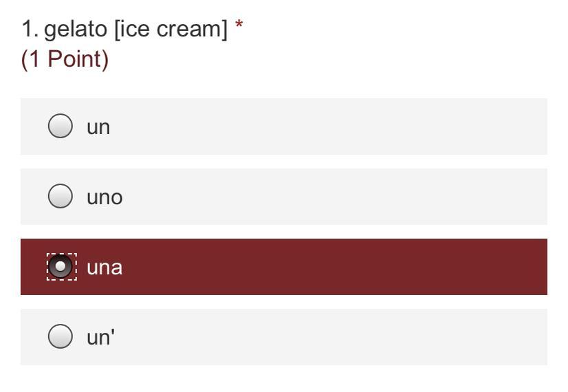This screenshot has height=392, width=568.
Task: Click the white gap between 'un' and 'uno' rows
Action: (284, 162)
